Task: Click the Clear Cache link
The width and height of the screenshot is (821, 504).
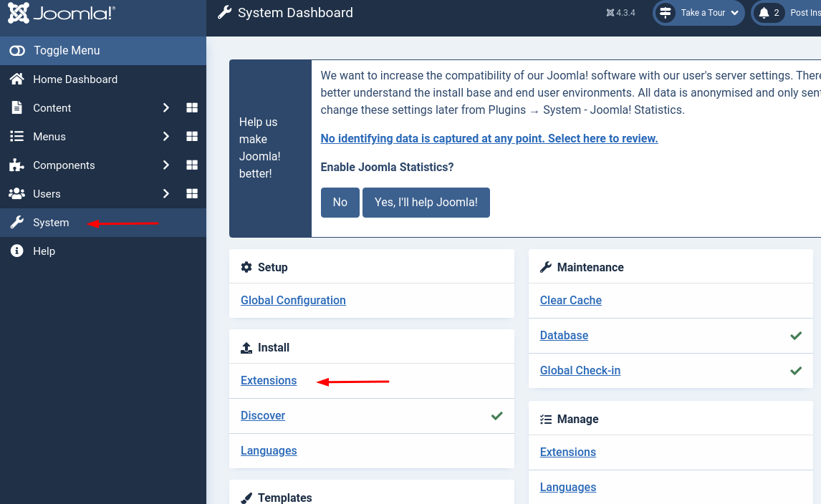Action: pyautogui.click(x=571, y=301)
